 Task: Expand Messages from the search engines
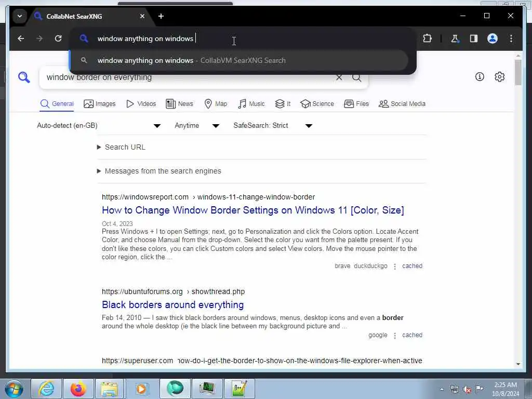coord(159,171)
